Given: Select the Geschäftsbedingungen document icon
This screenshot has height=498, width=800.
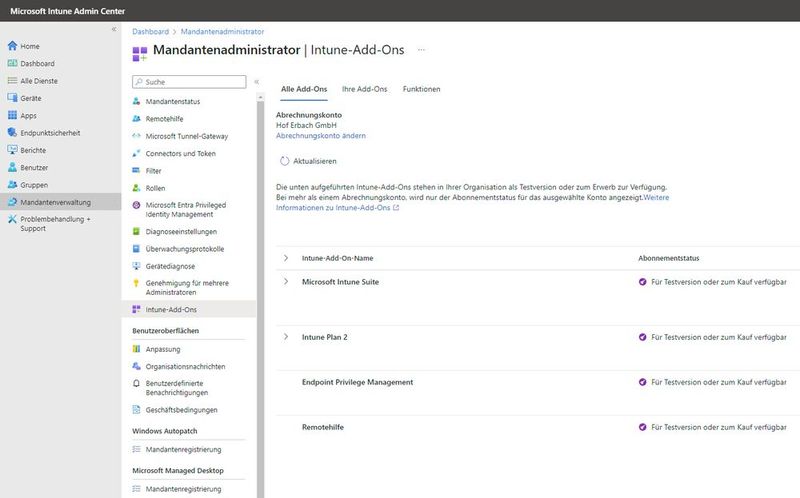Looking at the screenshot, I should point(136,410).
